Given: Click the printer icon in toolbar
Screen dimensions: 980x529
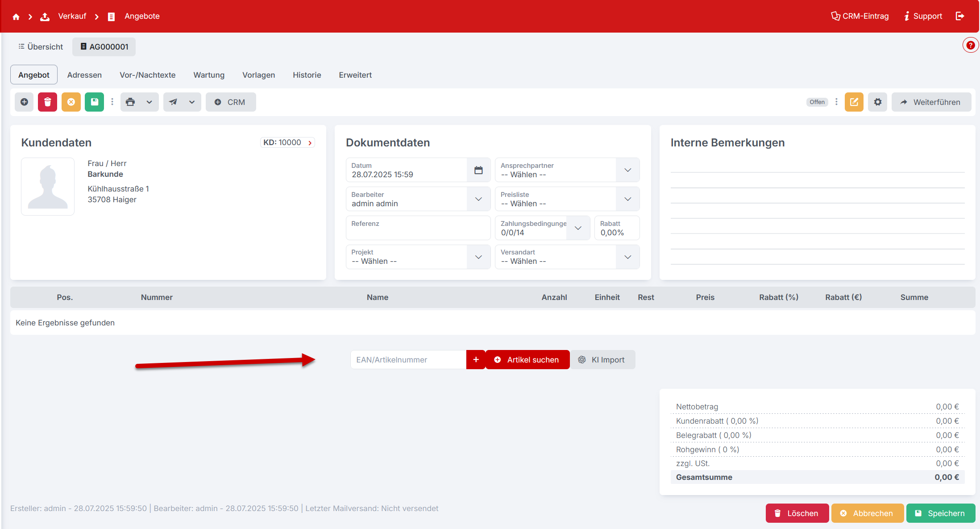Looking at the screenshot, I should [x=130, y=102].
